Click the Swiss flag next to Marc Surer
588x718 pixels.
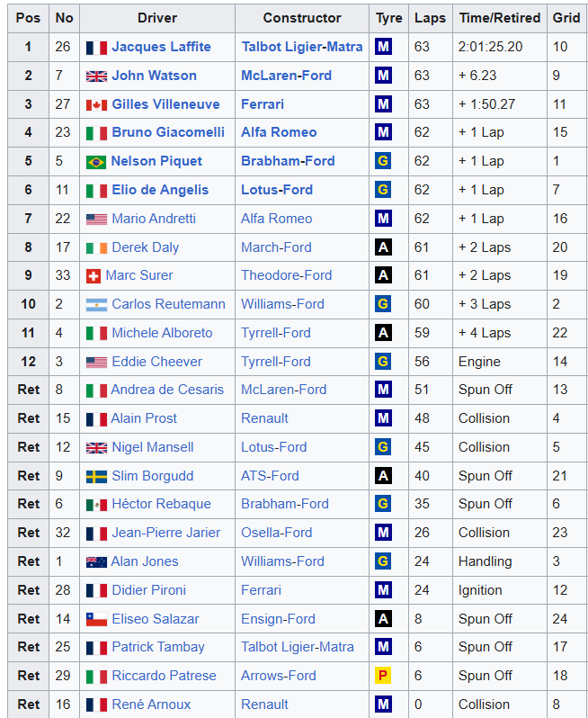[x=94, y=276]
